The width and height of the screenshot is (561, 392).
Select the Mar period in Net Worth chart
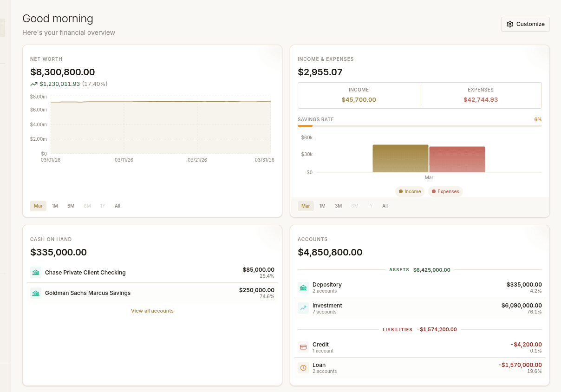[x=38, y=206]
